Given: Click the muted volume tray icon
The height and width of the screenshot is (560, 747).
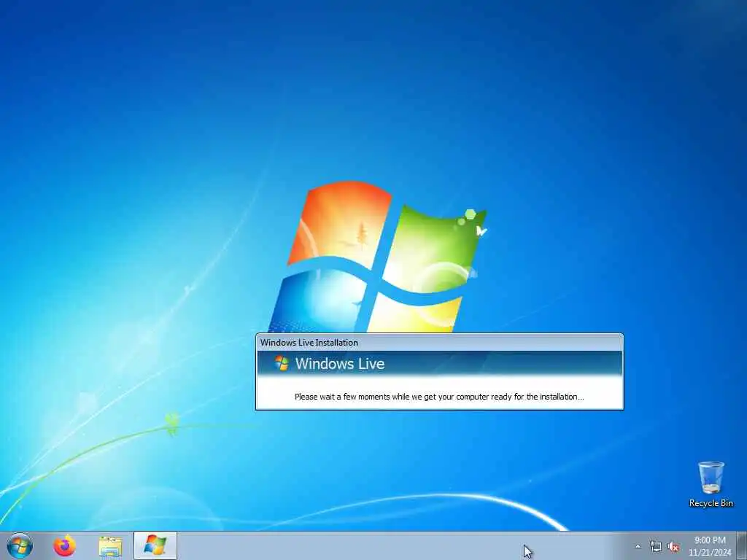Looking at the screenshot, I should 673,547.
